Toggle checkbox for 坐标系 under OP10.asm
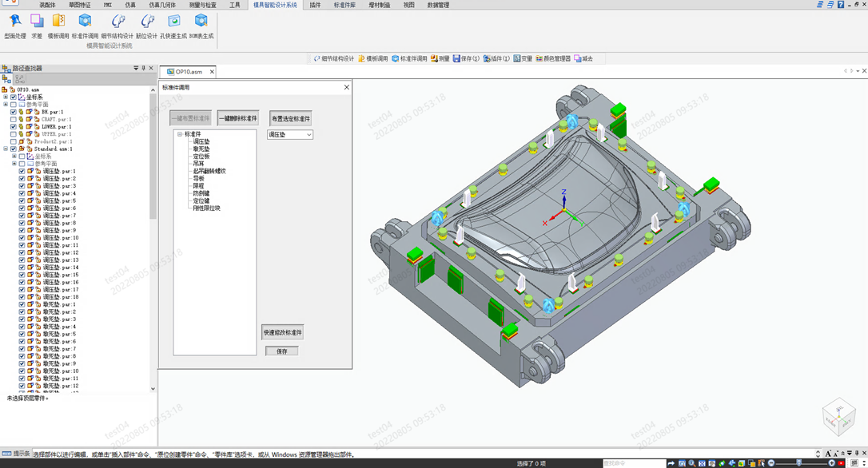The height and width of the screenshot is (468, 868). click(14, 97)
